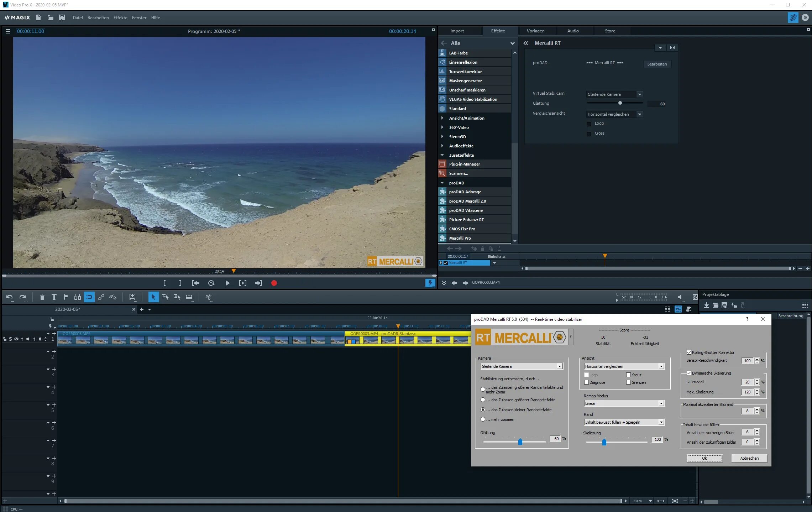Screen dimensions: 812x512
Task: Select the mouse pointer mode tool
Action: [153, 297]
